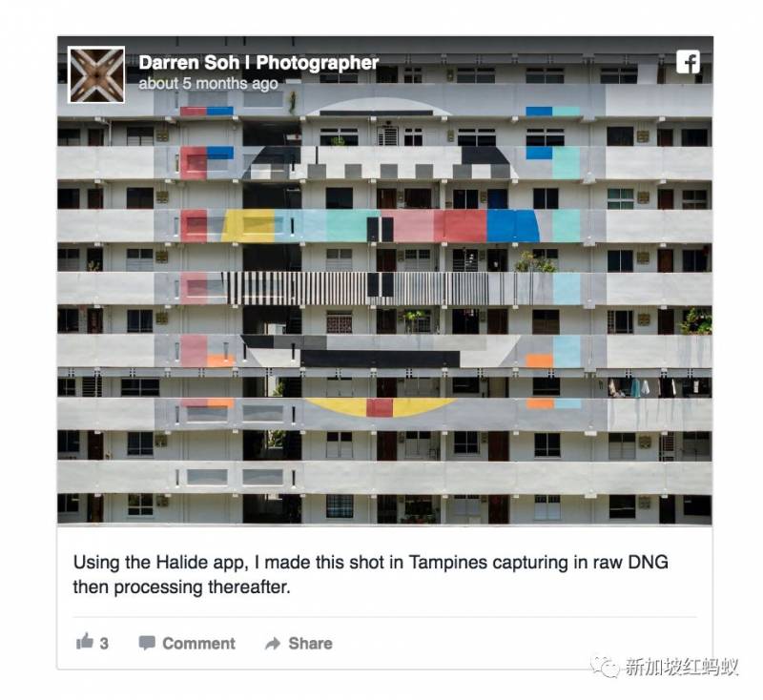763x700 pixels.
Task: Click the WeChat logo in the watermark
Action: point(605,666)
